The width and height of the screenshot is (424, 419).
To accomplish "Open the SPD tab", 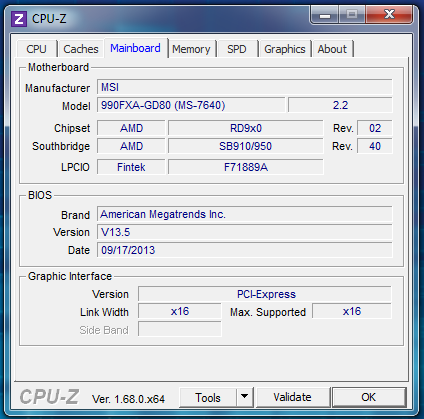I will pos(237,49).
